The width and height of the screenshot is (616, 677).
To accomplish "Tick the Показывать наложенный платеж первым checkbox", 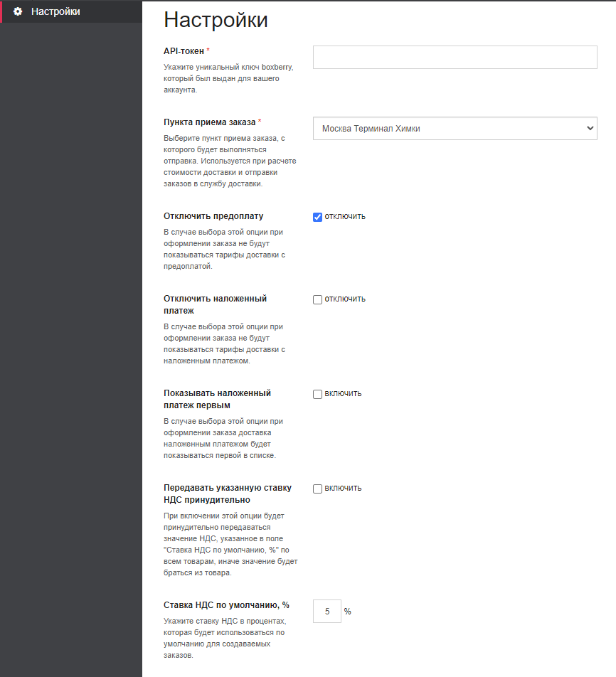I will coord(317,394).
